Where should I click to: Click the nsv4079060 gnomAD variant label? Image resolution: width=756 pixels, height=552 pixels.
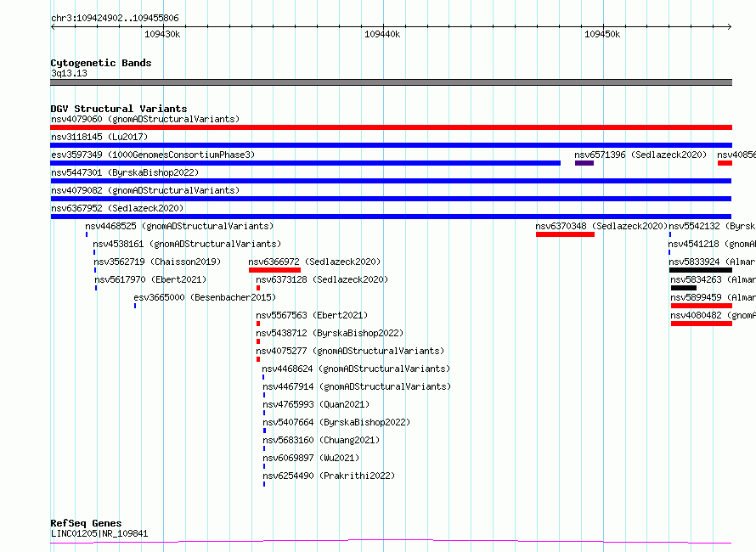pos(145,119)
